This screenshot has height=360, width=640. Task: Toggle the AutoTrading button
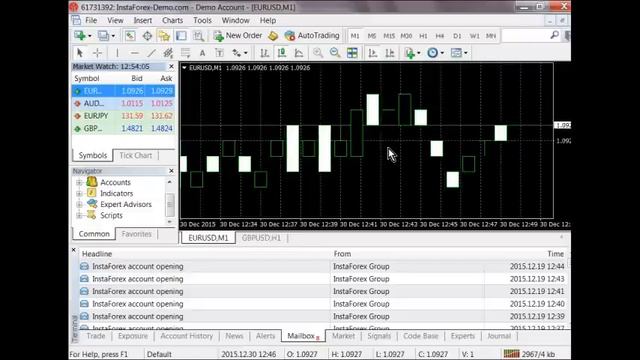[312, 36]
